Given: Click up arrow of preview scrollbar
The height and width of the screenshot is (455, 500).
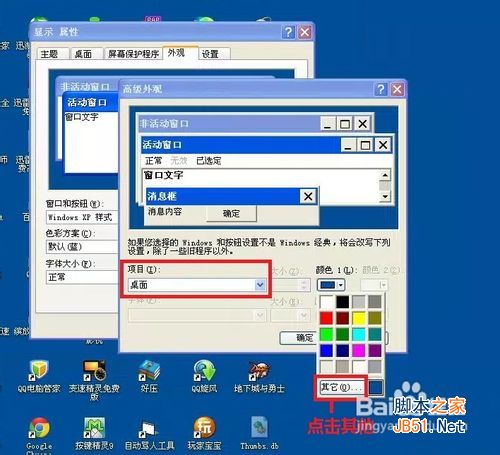Looking at the screenshot, I should pyautogui.click(x=385, y=175).
